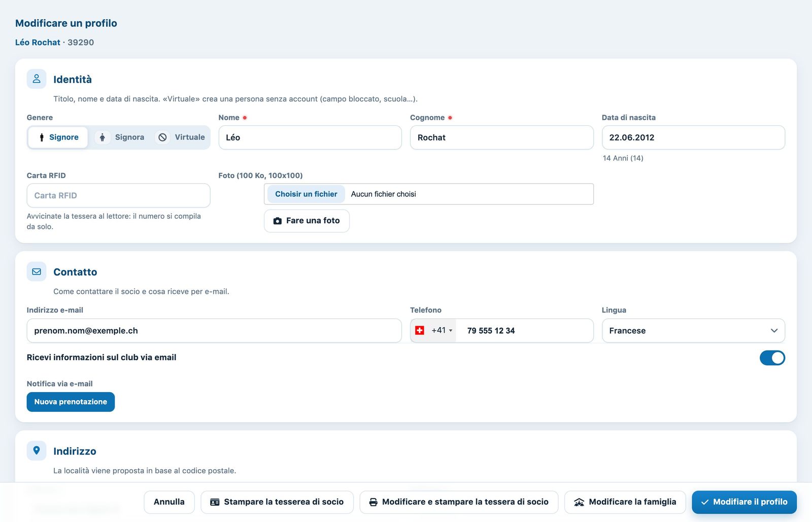Click the Indirizzo map pin icon

37,450
